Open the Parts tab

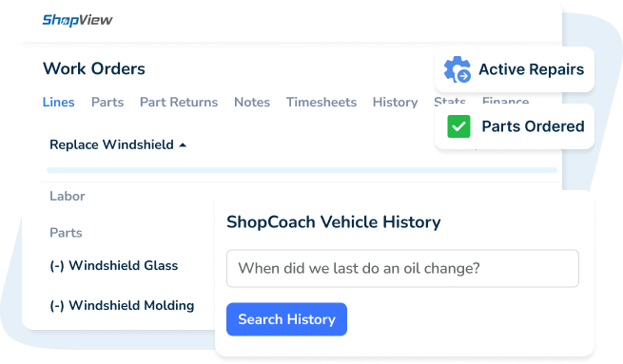(x=107, y=102)
